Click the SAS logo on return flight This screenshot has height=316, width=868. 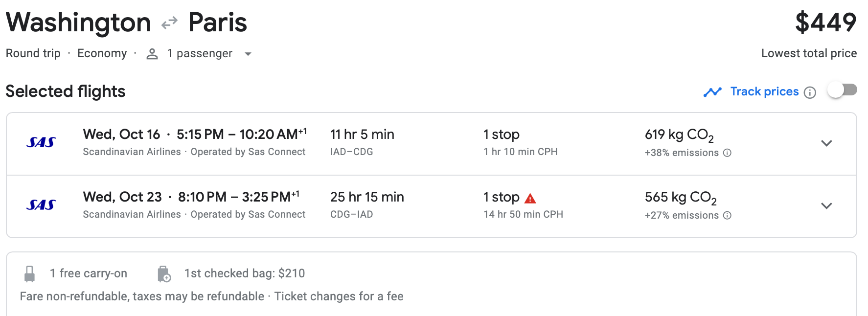pyautogui.click(x=41, y=205)
